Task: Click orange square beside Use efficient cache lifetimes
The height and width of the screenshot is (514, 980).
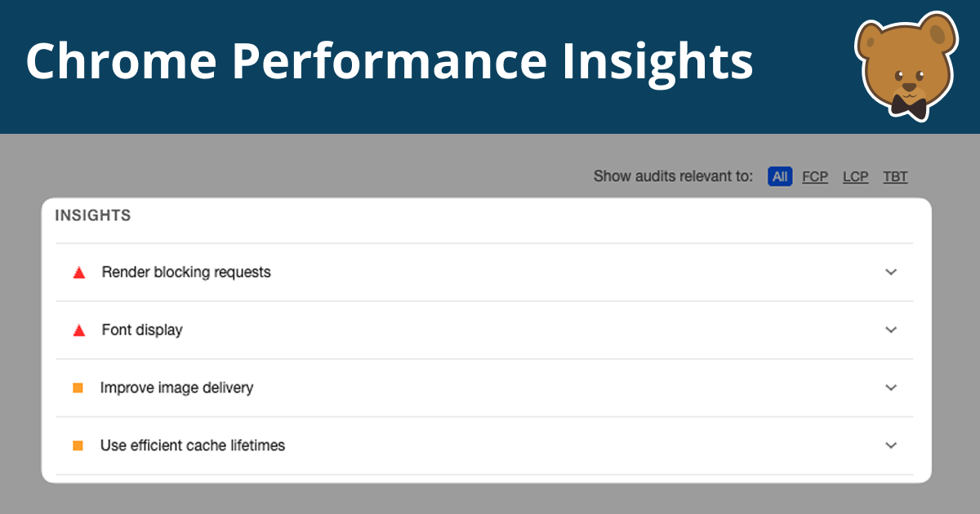Action: tap(78, 445)
